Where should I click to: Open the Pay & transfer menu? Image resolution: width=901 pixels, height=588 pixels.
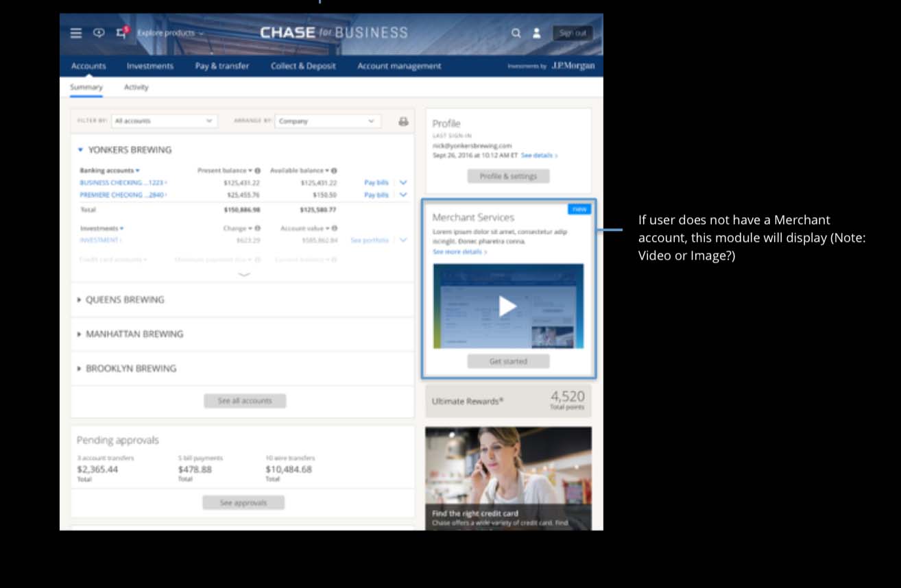tap(222, 66)
